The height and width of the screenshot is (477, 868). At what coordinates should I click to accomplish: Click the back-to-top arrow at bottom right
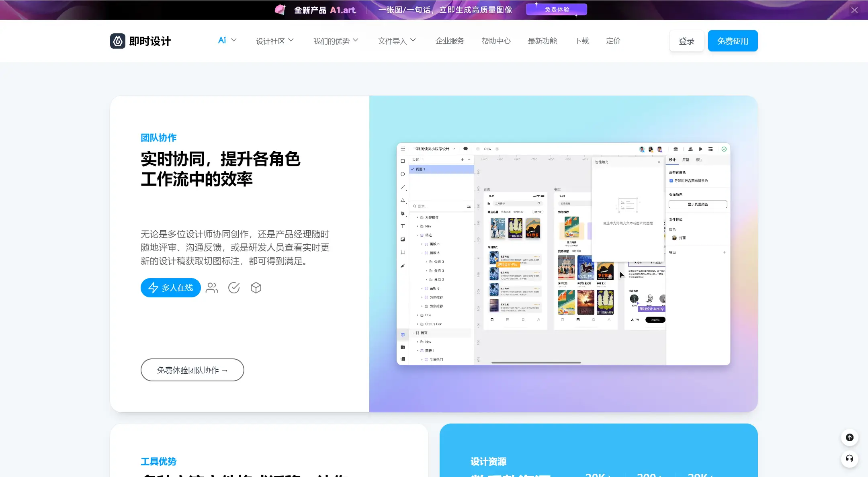pos(850,438)
